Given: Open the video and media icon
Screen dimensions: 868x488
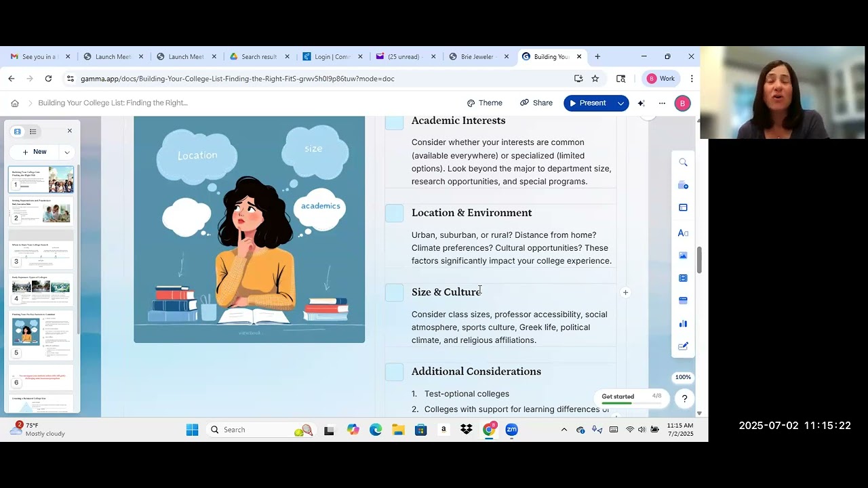Looking at the screenshot, I should point(683,278).
